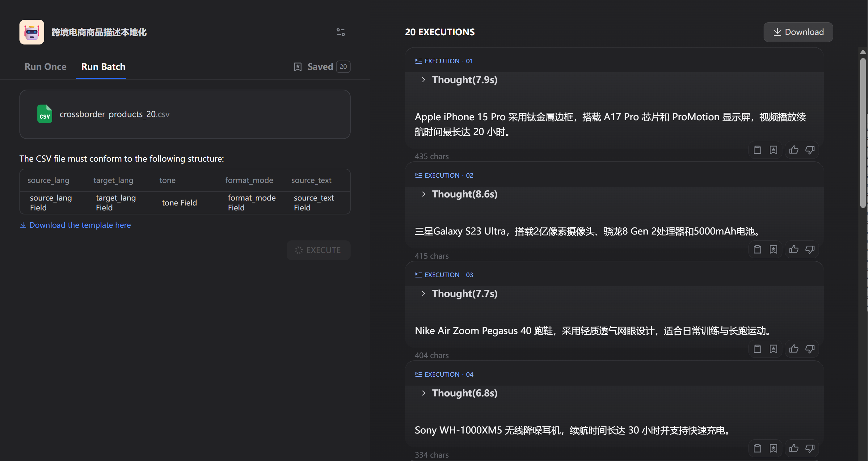Thumbs up the Execution 01 result
The width and height of the screenshot is (868, 461).
click(x=794, y=150)
